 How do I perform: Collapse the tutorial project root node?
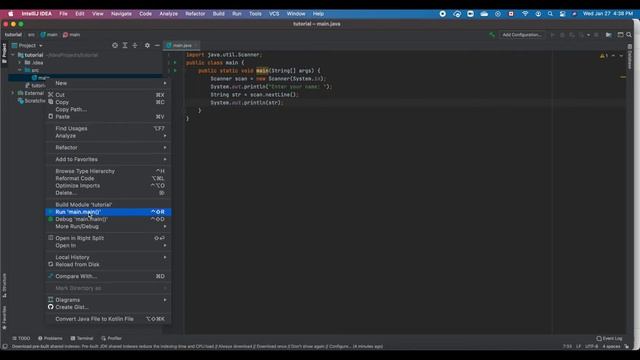[13, 55]
